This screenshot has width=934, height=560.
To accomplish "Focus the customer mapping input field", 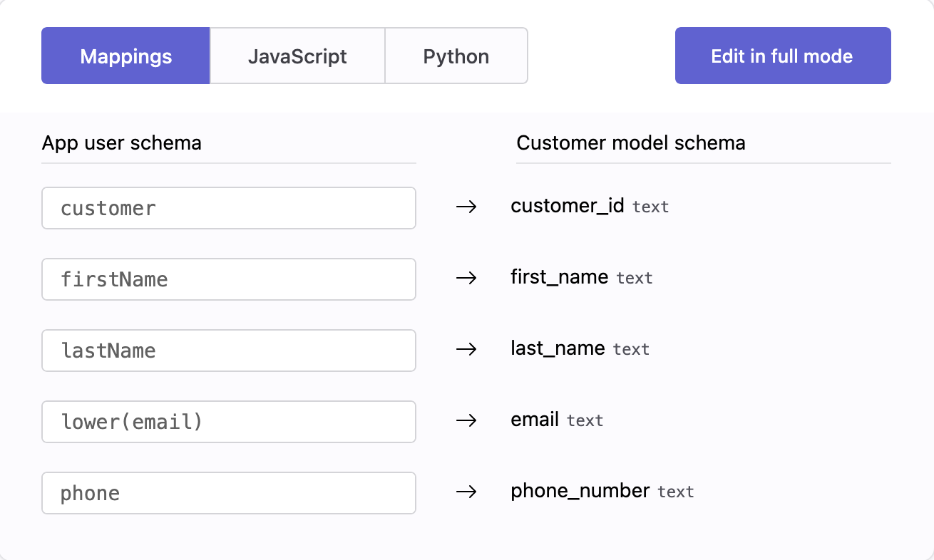I will point(228,208).
